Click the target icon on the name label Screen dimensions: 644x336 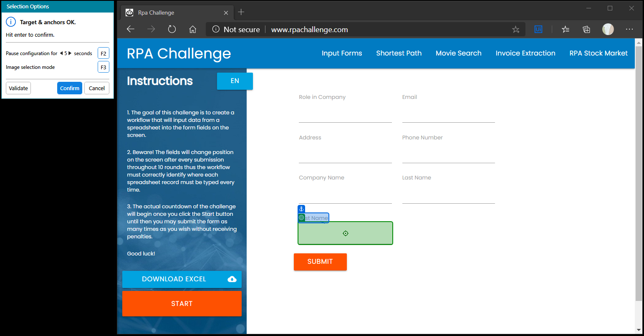301,217
